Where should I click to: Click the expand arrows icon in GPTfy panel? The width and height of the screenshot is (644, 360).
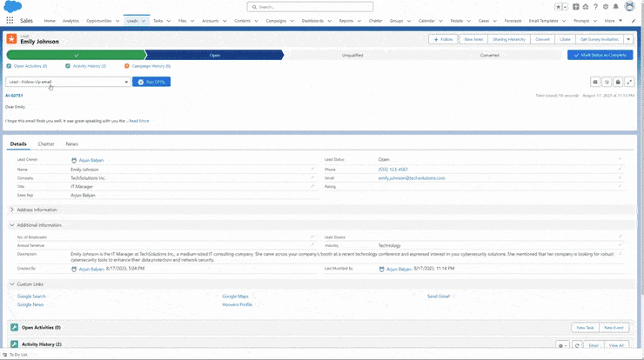click(x=629, y=82)
